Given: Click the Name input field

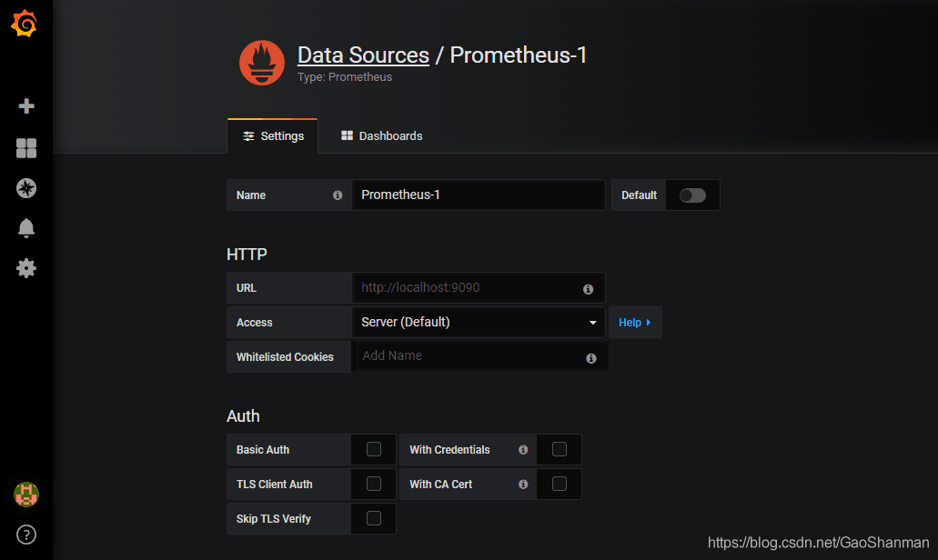Looking at the screenshot, I should click(479, 195).
